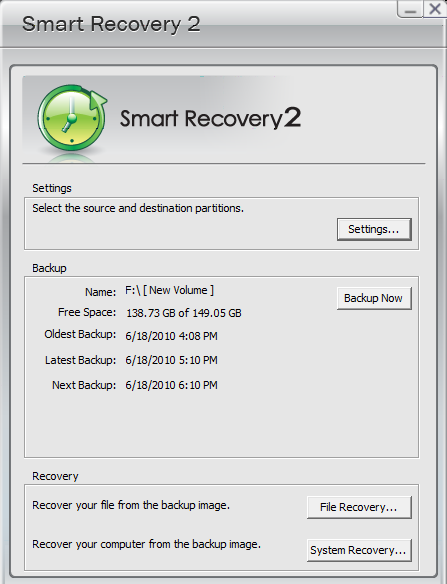Select the Backup group label
Screen dimensions: 447x584
pos(49,268)
